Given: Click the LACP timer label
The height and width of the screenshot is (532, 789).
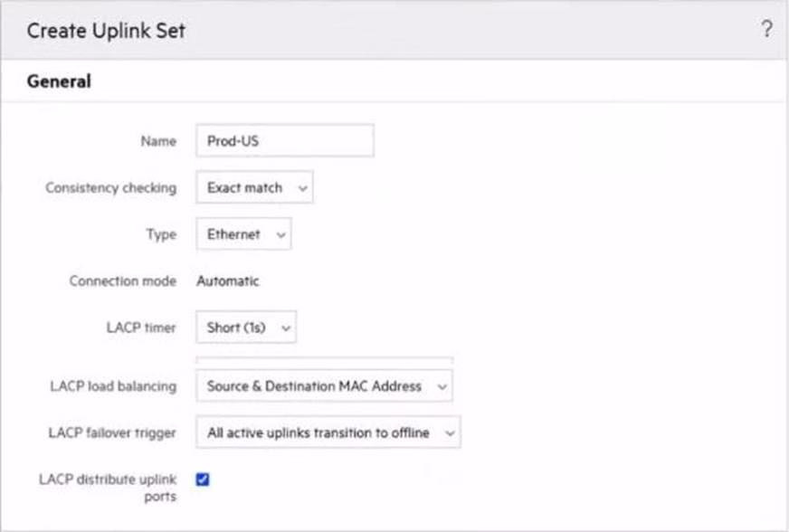Looking at the screenshot, I should click(140, 328).
